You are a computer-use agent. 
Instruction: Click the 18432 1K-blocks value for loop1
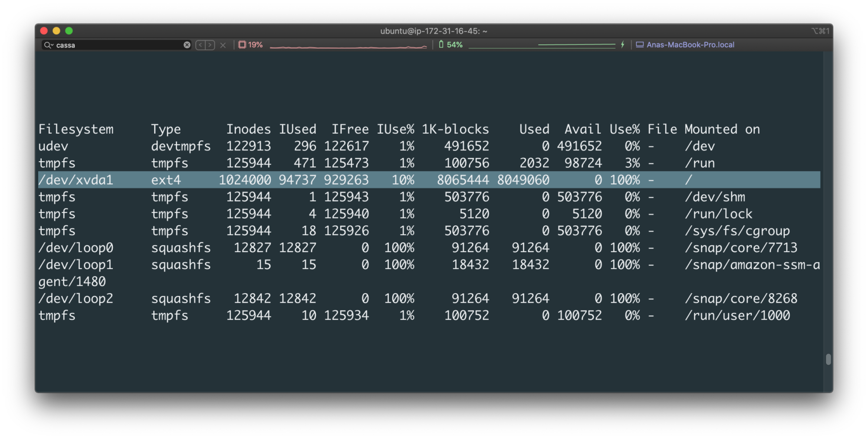pos(470,265)
